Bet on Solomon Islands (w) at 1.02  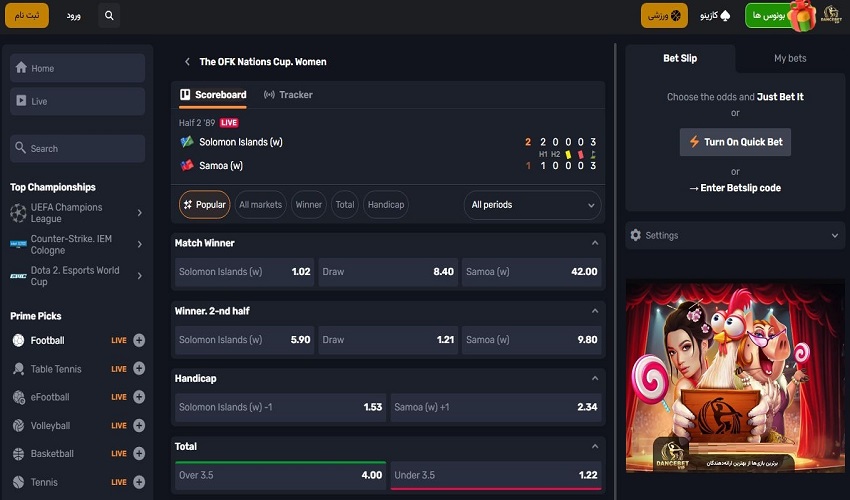pyautogui.click(x=244, y=272)
